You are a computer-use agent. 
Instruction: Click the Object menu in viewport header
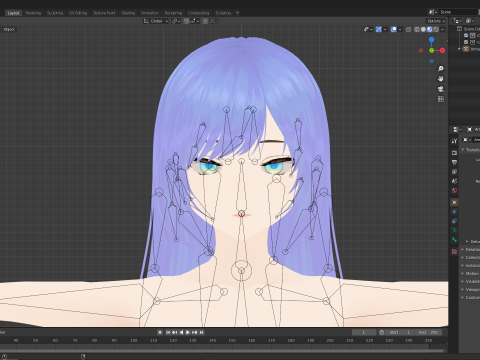(9, 29)
